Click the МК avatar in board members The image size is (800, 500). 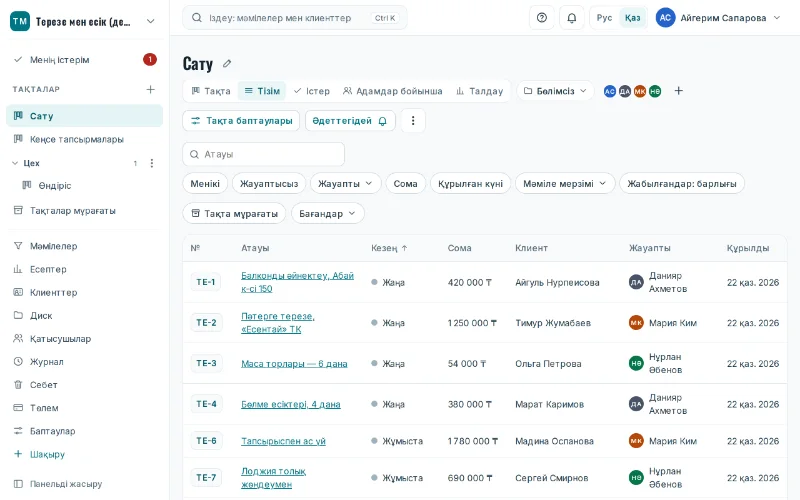(x=640, y=91)
